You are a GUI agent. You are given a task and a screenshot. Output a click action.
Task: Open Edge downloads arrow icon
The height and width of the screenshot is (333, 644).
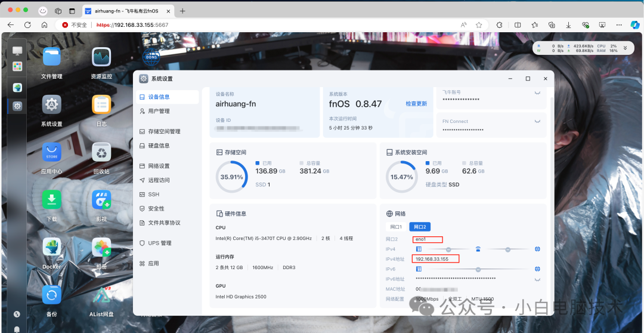(569, 24)
